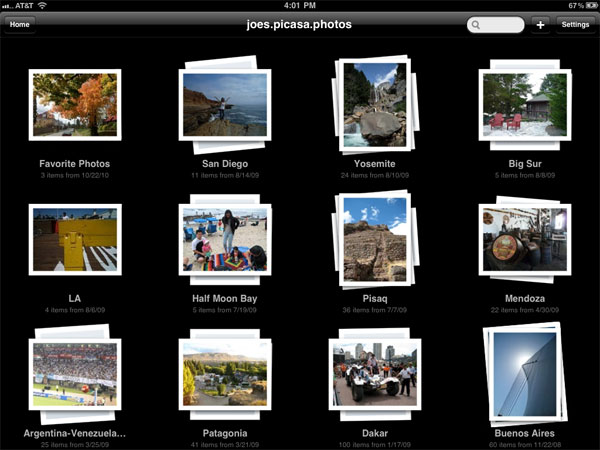The width and height of the screenshot is (600, 450).
Task: Select the 'Buenos Aires' title text
Action: point(525,433)
